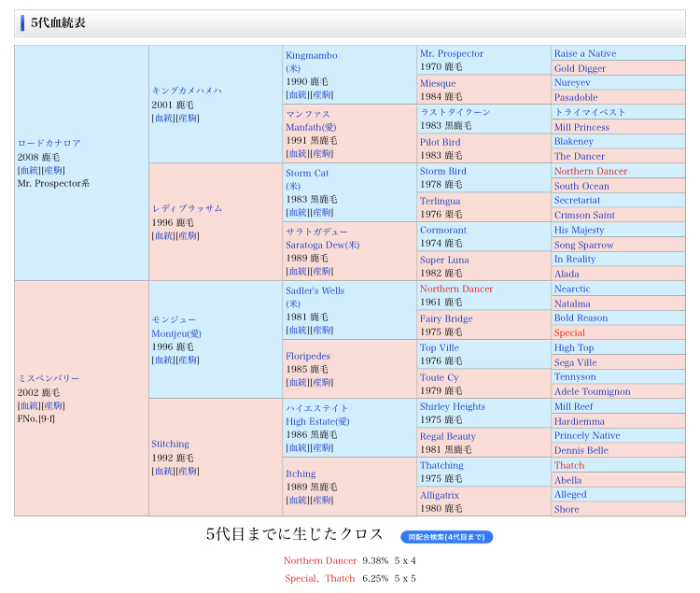Open Storm Cat's pedigree entry
This screenshot has width=700, height=593.
pyautogui.click(x=309, y=173)
